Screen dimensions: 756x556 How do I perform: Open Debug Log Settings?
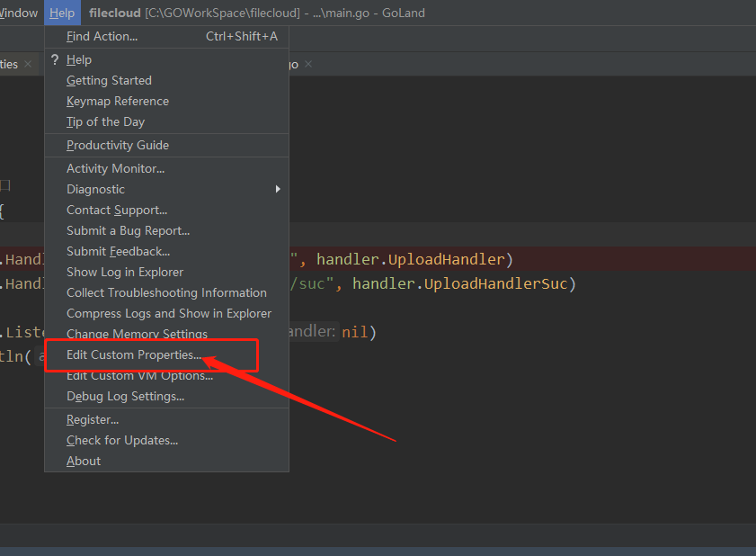[x=167, y=397]
